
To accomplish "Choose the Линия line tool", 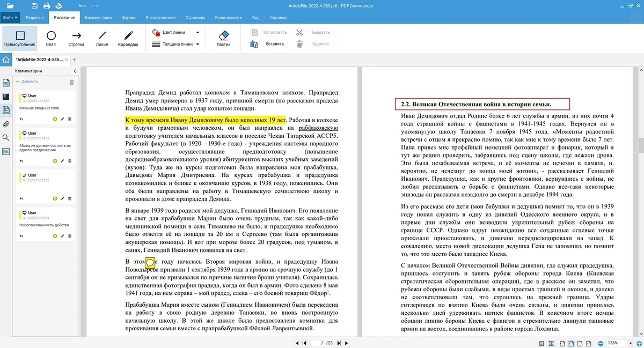I will pyautogui.click(x=102, y=38).
